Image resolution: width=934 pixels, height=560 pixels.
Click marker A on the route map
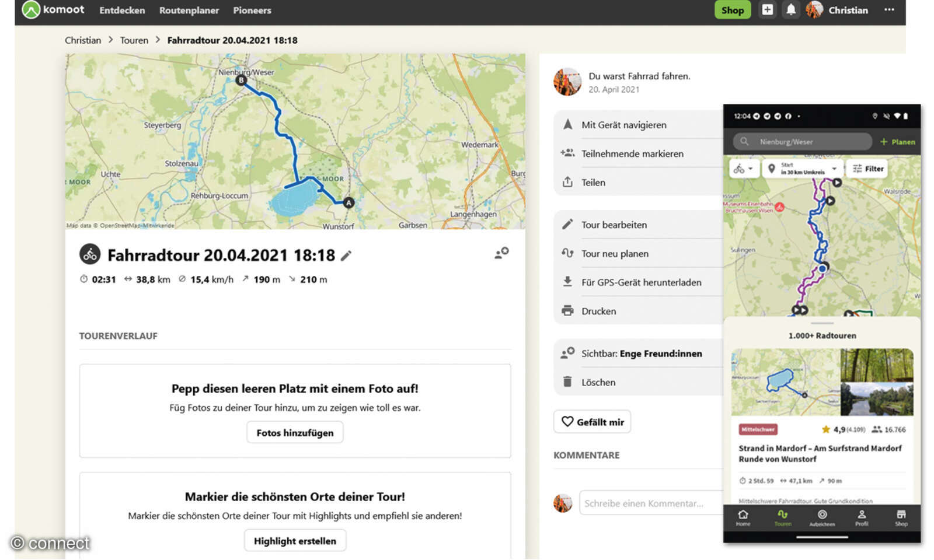point(348,203)
